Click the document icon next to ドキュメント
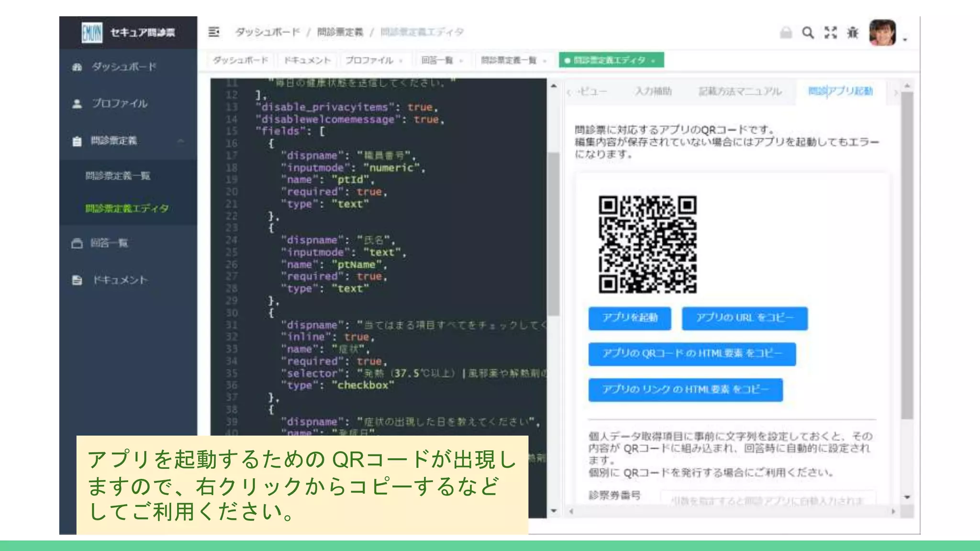The image size is (980, 551). (77, 280)
